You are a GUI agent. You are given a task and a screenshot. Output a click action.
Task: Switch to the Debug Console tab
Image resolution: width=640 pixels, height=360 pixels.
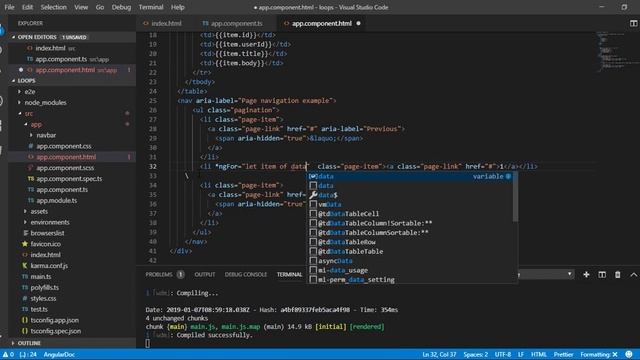(x=246, y=275)
